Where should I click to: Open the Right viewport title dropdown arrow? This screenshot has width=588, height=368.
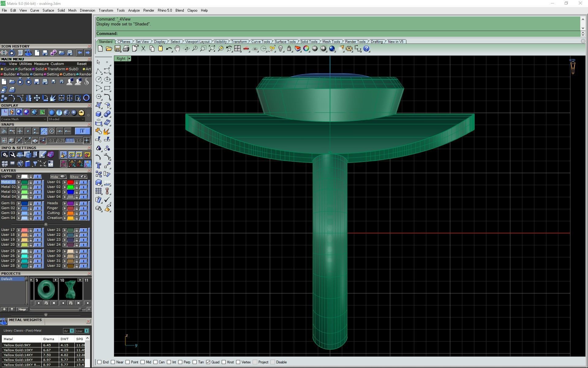click(x=129, y=59)
